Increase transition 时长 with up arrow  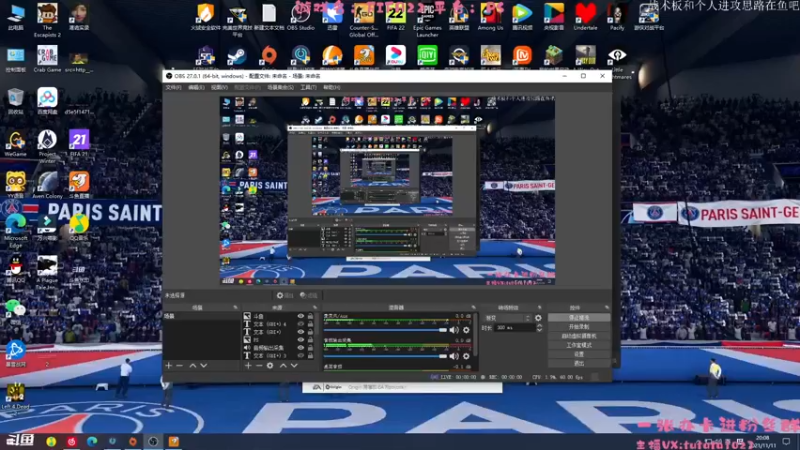pyautogui.click(x=539, y=326)
